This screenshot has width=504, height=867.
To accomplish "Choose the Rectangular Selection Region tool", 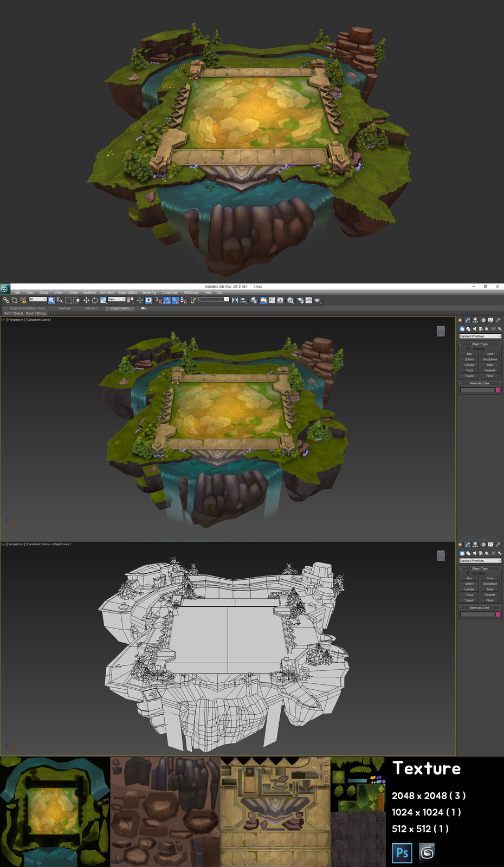I will point(68,300).
